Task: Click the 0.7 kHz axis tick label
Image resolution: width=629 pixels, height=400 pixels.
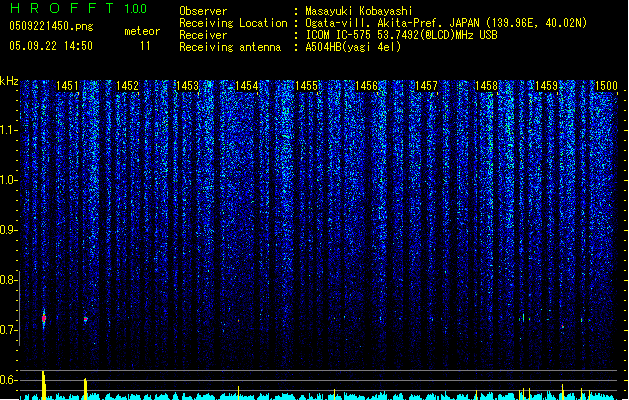Action: (9, 330)
